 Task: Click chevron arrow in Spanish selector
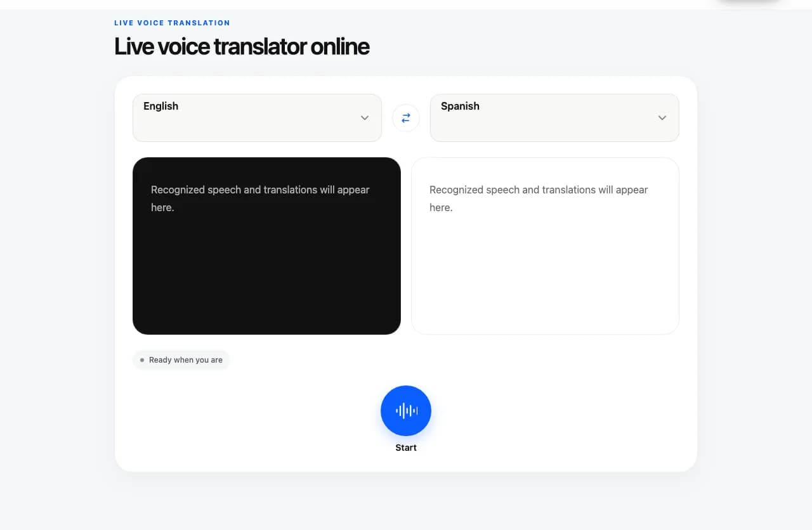662,118
